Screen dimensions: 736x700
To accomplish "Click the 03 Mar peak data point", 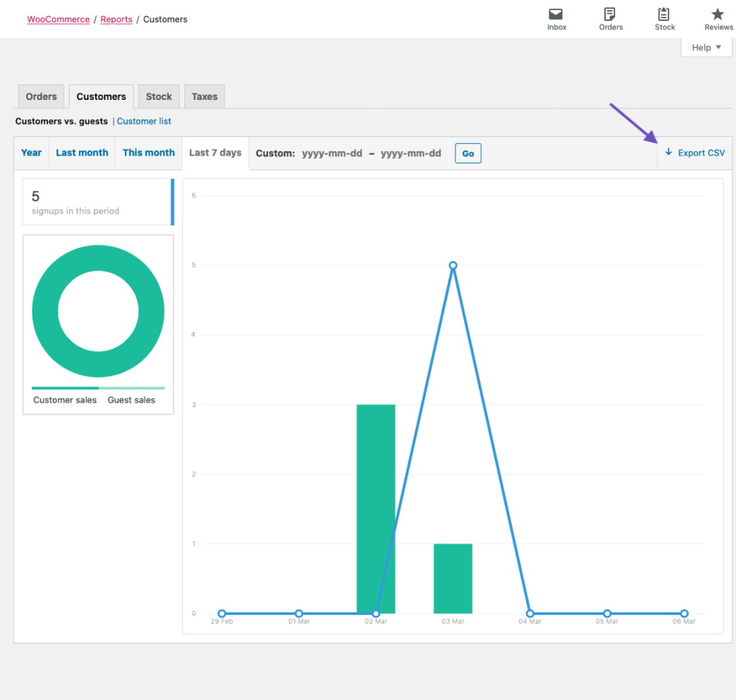I will click(453, 266).
